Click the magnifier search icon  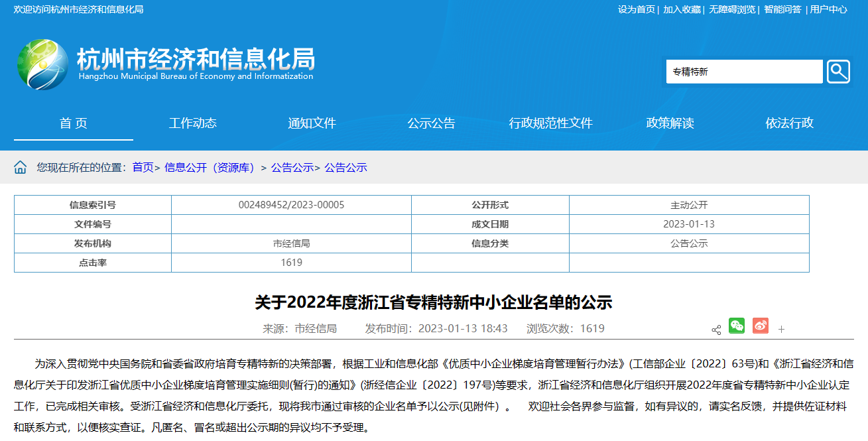[838, 71]
